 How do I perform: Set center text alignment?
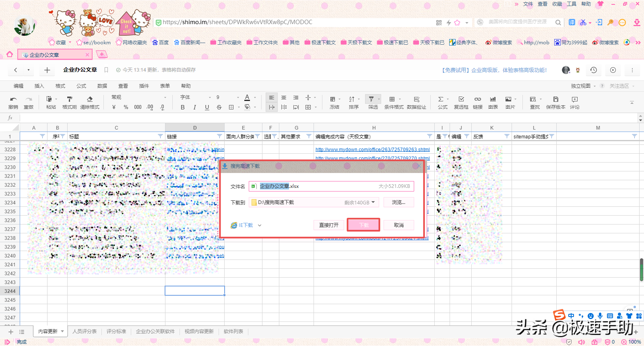284,98
